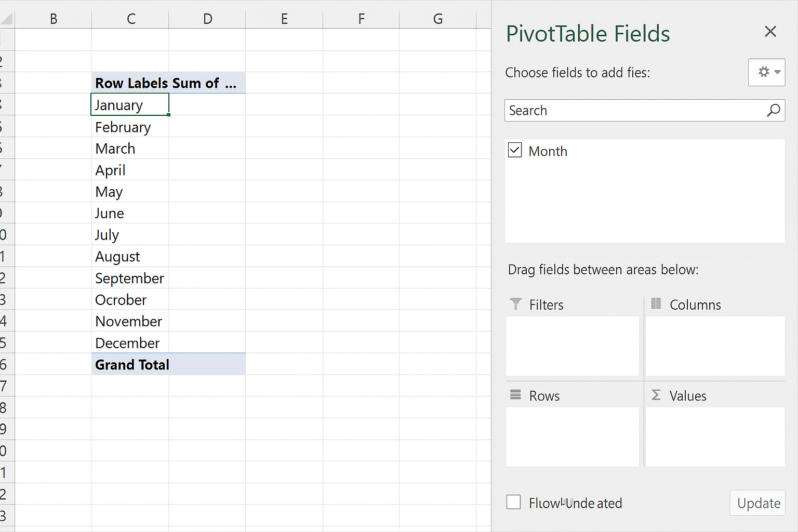Toggle the defer layout update checkbox
The height and width of the screenshot is (532, 798).
click(513, 502)
